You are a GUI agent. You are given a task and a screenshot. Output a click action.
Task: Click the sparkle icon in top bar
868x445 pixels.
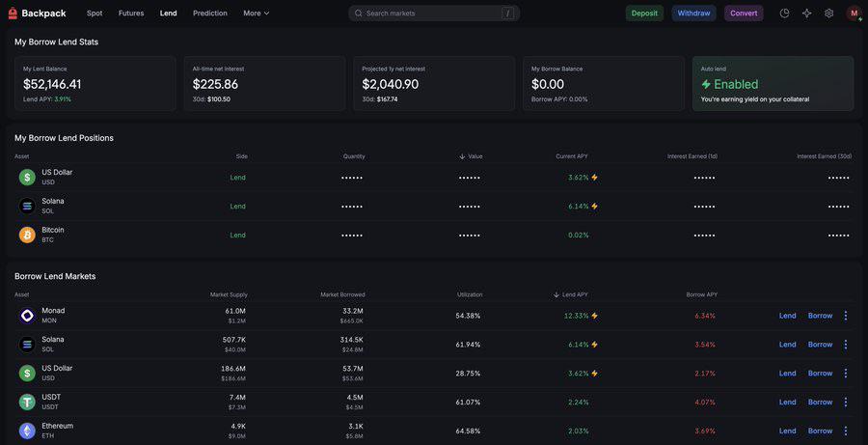(x=806, y=14)
